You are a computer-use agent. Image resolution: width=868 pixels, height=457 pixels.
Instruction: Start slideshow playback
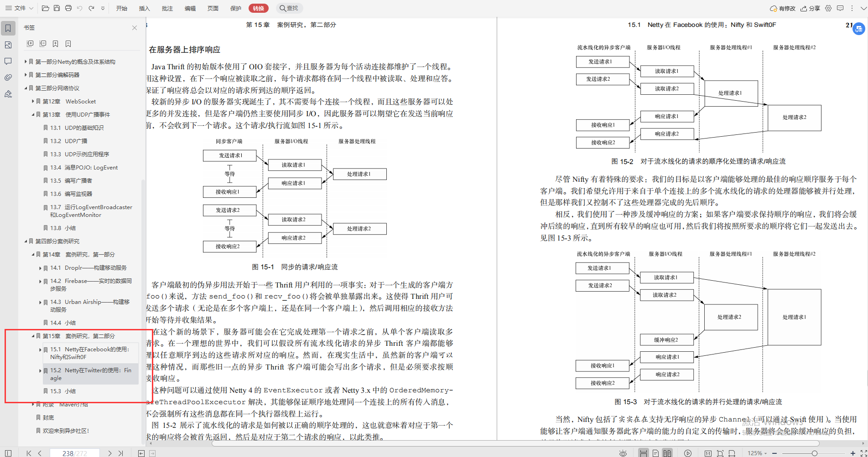click(688, 453)
